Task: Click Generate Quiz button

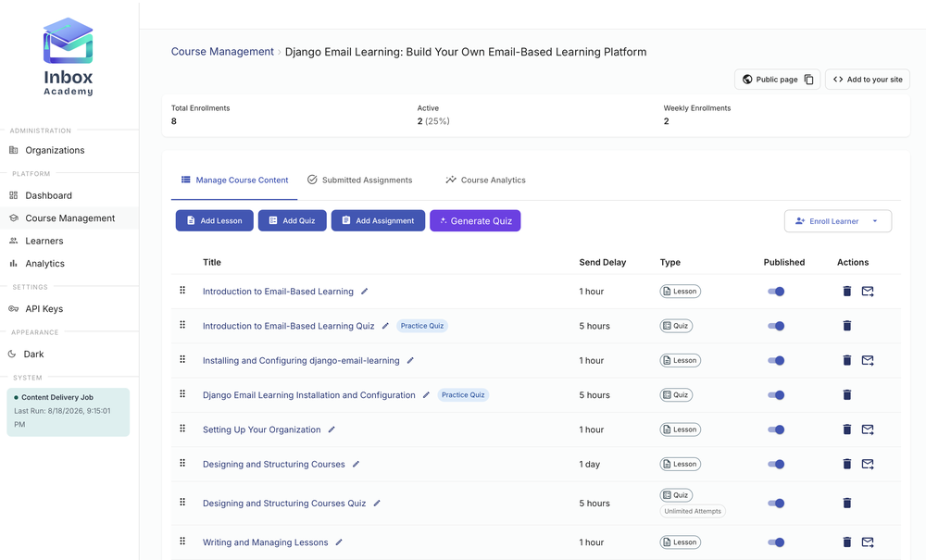Action: tap(475, 220)
